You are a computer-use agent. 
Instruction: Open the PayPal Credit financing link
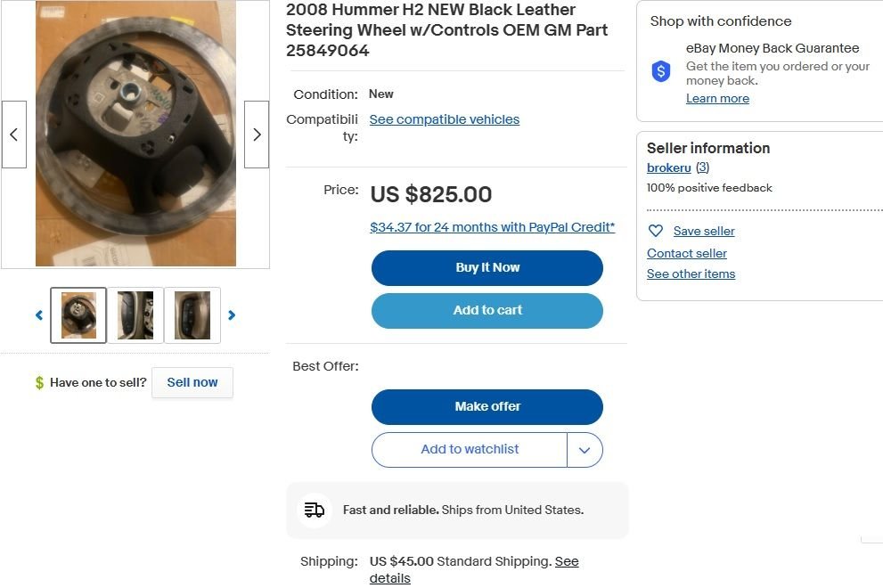(x=492, y=227)
